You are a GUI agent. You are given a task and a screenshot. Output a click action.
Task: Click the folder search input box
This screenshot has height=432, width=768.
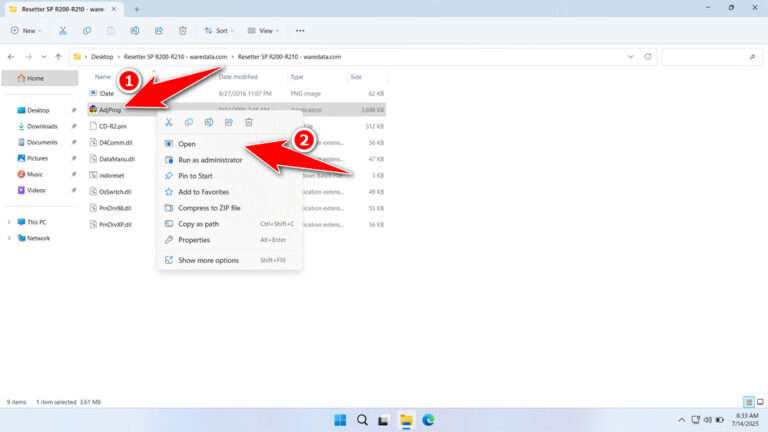point(708,57)
